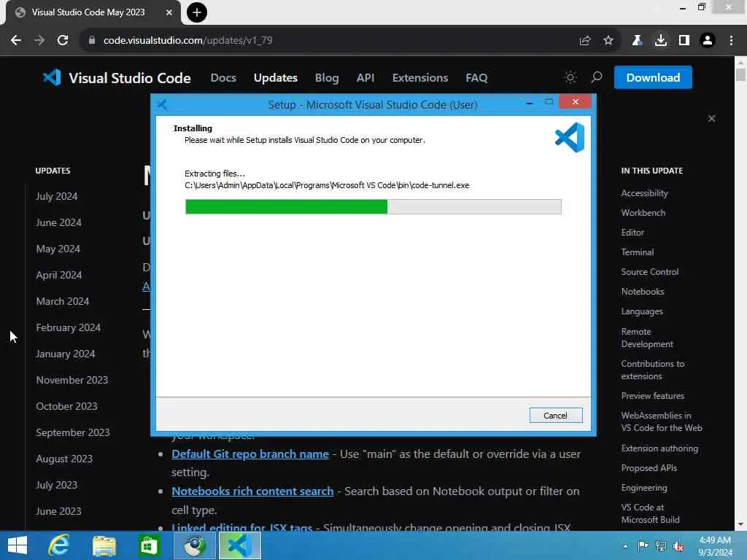Open Internet Explorer from the taskbar

tap(59, 545)
